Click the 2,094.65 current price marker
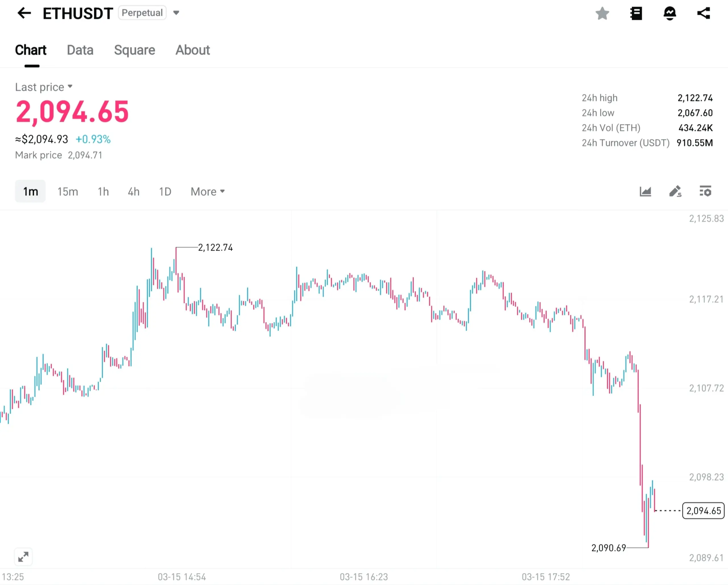The height and width of the screenshot is (585, 728). coord(703,511)
